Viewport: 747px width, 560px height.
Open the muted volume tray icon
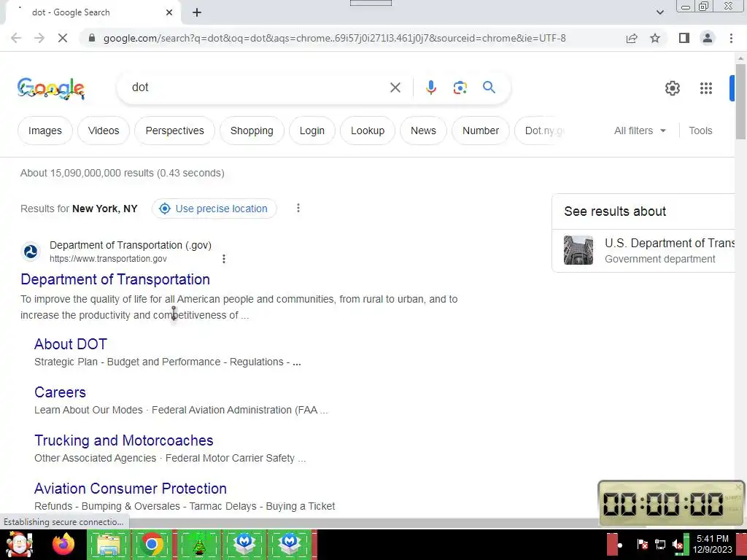pyautogui.click(x=678, y=544)
